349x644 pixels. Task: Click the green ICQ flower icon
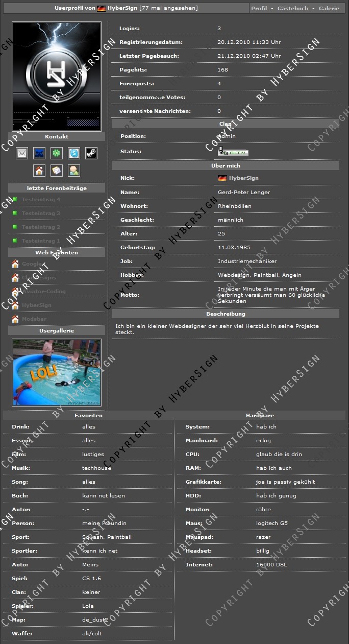(57, 153)
